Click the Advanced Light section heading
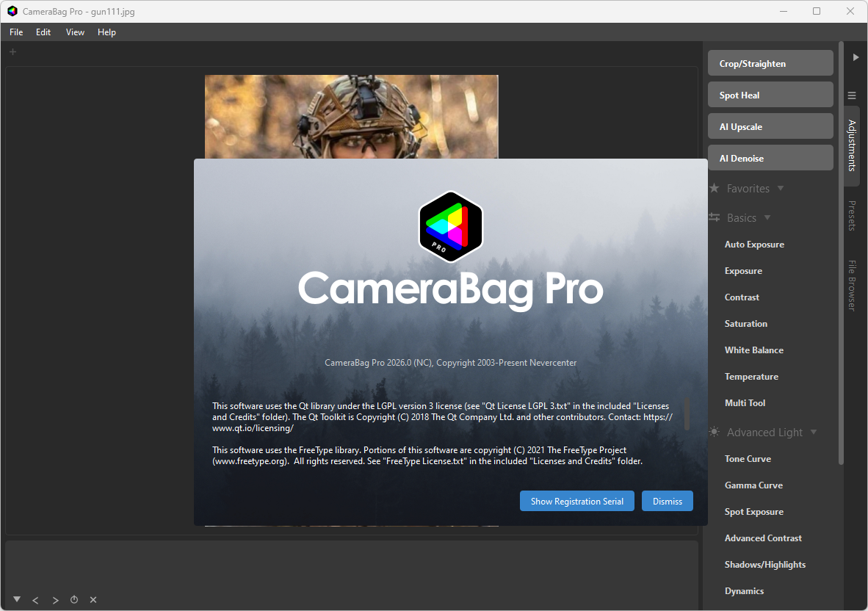The height and width of the screenshot is (611, 868). [764, 432]
